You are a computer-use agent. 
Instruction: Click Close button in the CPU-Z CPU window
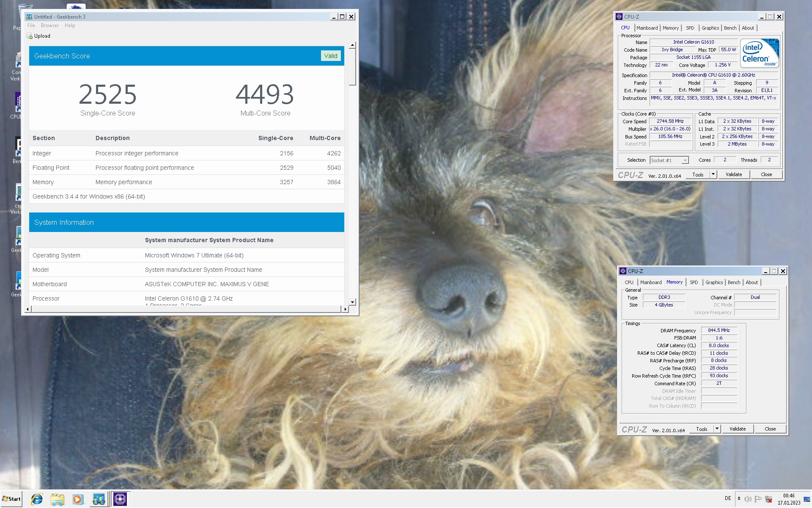coord(766,174)
